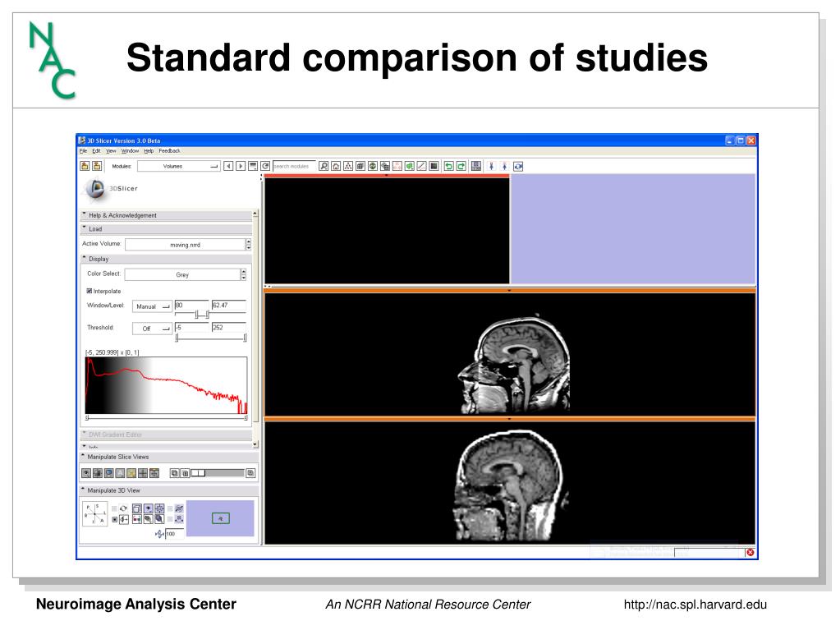This screenshot has width=840, height=630.
Task: Click the Window value field 80
Action: coord(191,305)
